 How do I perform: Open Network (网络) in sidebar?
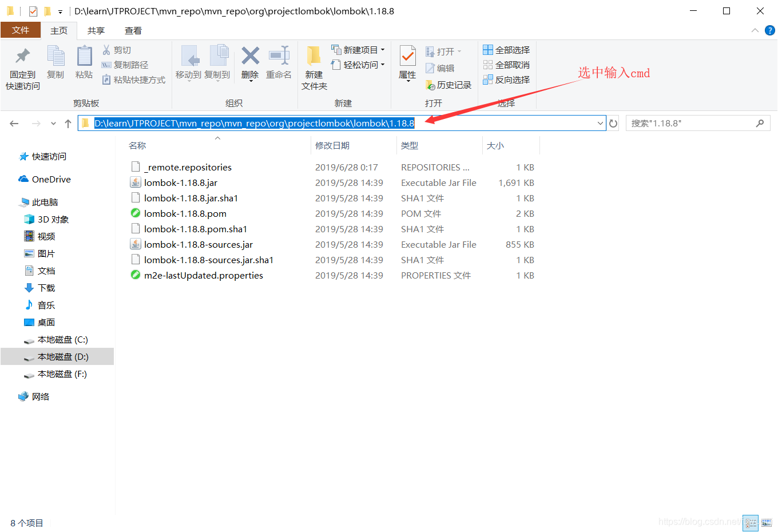(34, 397)
